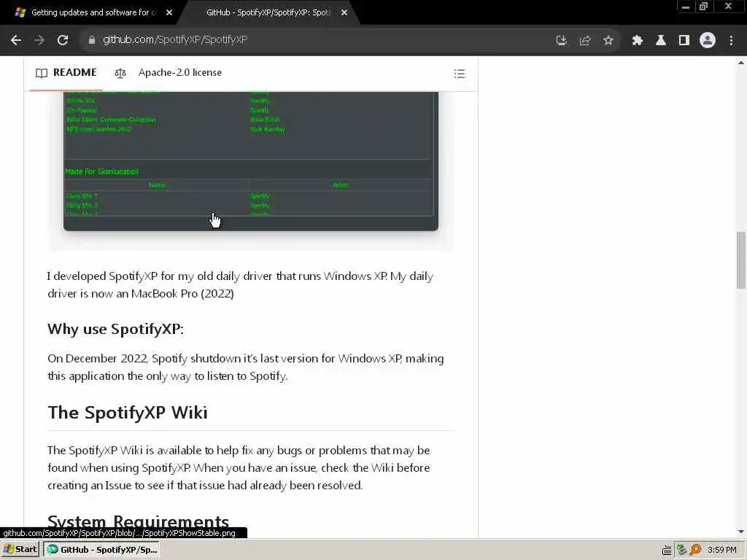View site security lock info
Viewport: 747px width, 560px height.
[92, 41]
